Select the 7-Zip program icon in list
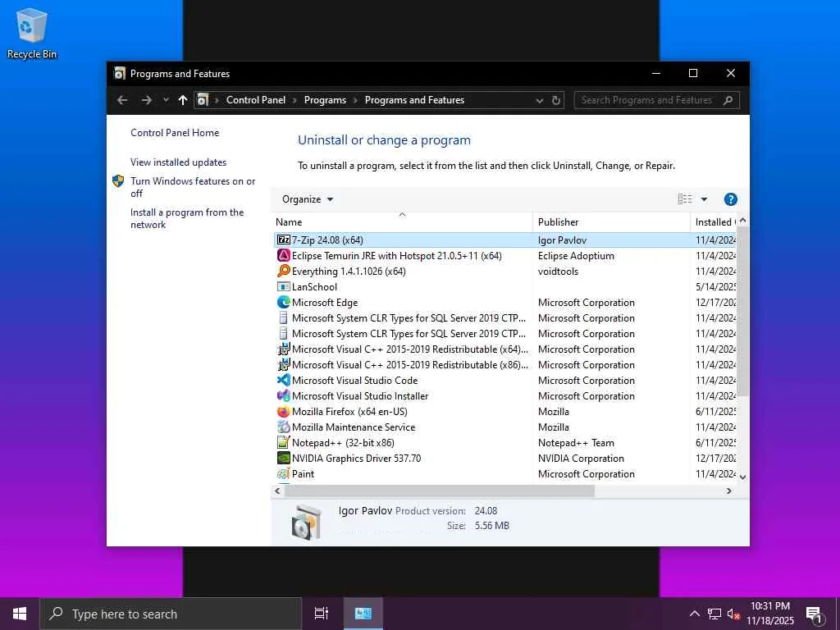The image size is (840, 630). coord(283,240)
